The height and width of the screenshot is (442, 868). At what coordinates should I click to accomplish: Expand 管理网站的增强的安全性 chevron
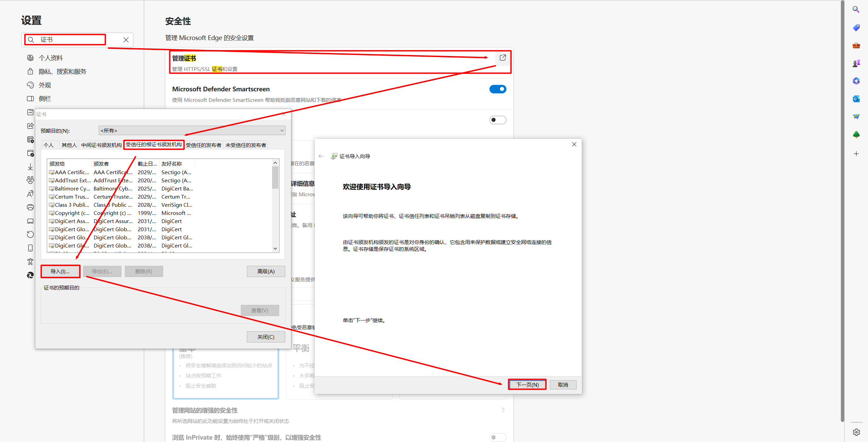503,410
